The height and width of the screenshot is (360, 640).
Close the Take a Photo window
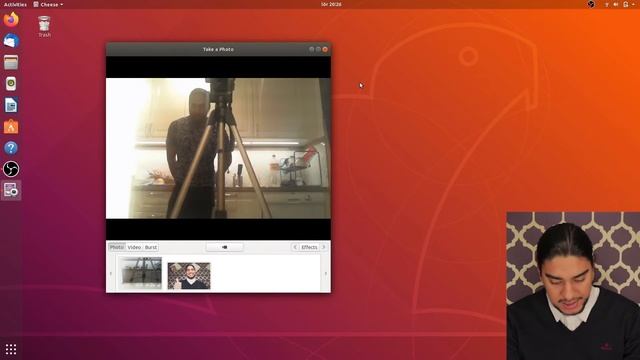point(325,49)
